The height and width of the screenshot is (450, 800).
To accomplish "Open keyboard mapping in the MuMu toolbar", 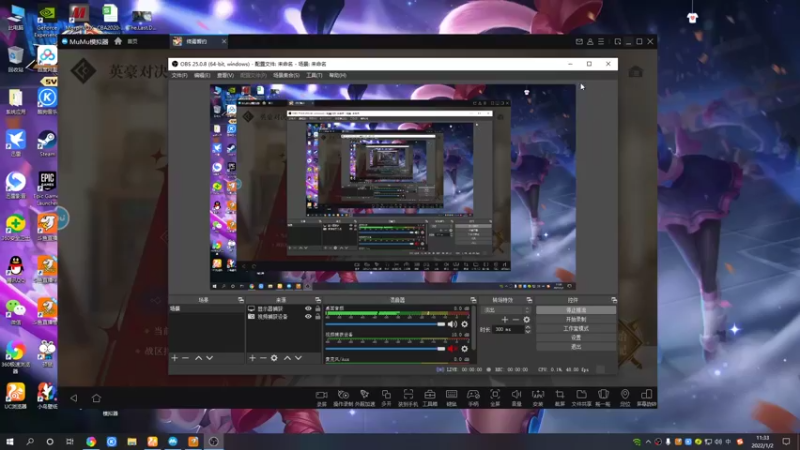I will click(452, 395).
